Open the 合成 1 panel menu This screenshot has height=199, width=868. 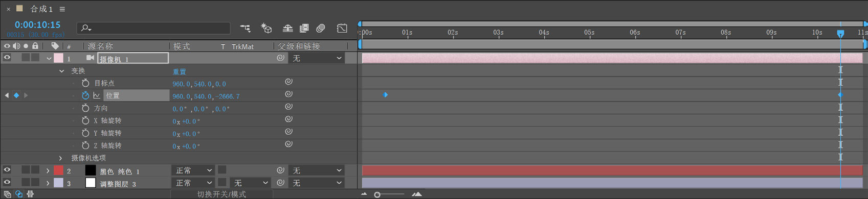[x=62, y=9]
